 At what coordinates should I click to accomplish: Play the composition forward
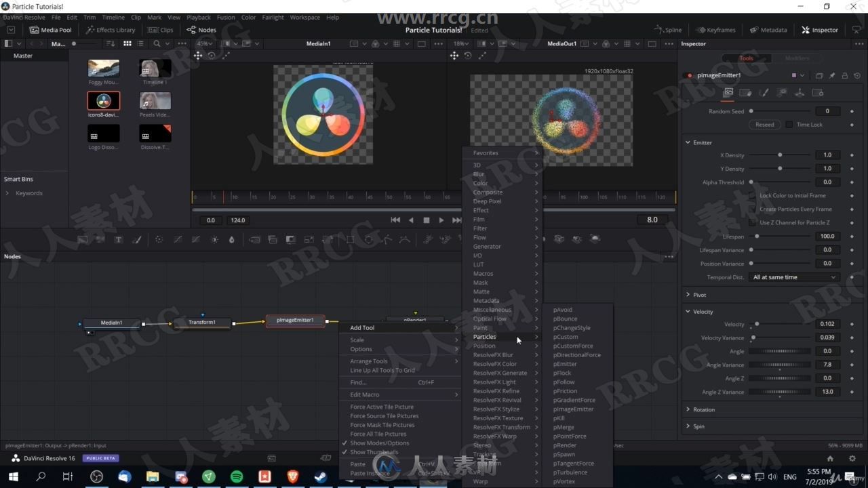pos(441,220)
